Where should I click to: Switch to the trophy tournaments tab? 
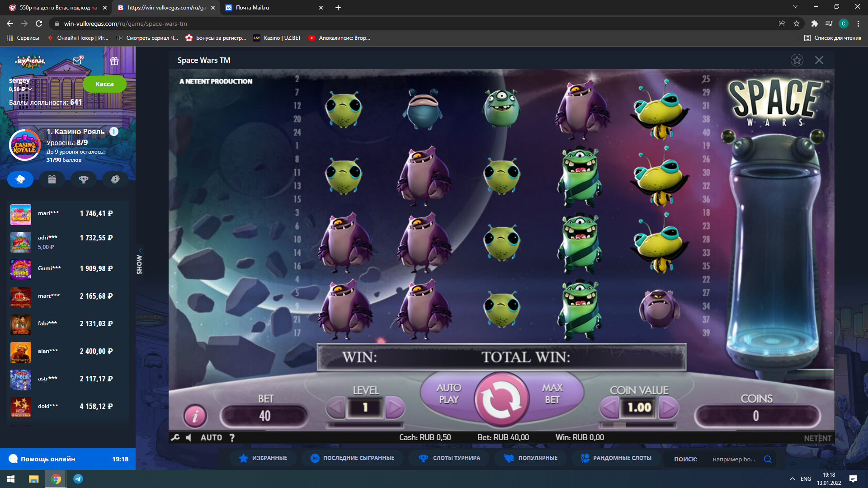pos(84,179)
